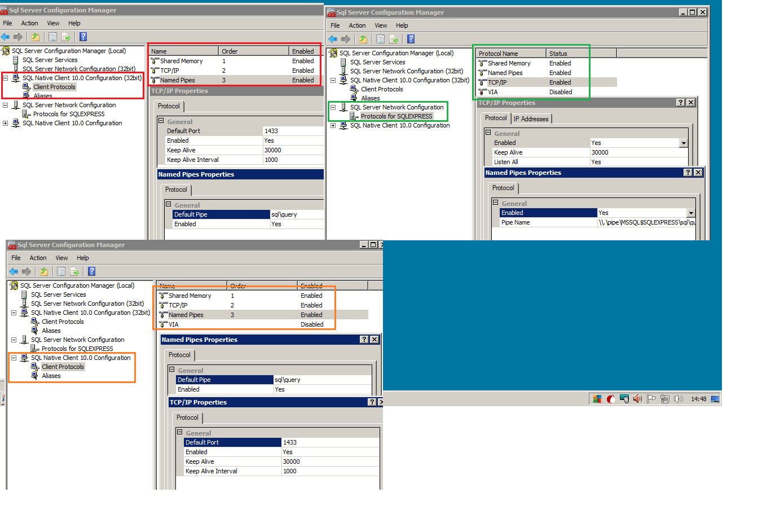Click the Export List icon in the bottom window
Screen dimensions: 771x532
(74, 271)
